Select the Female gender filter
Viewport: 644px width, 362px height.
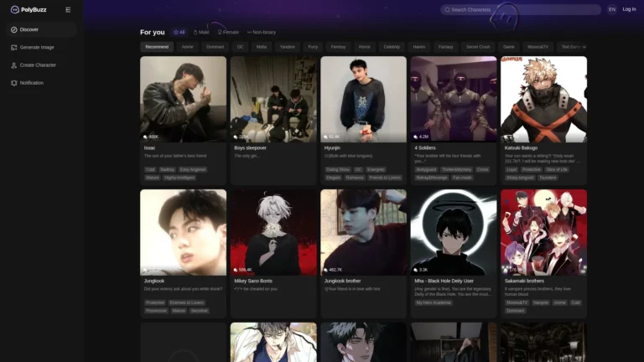228,32
